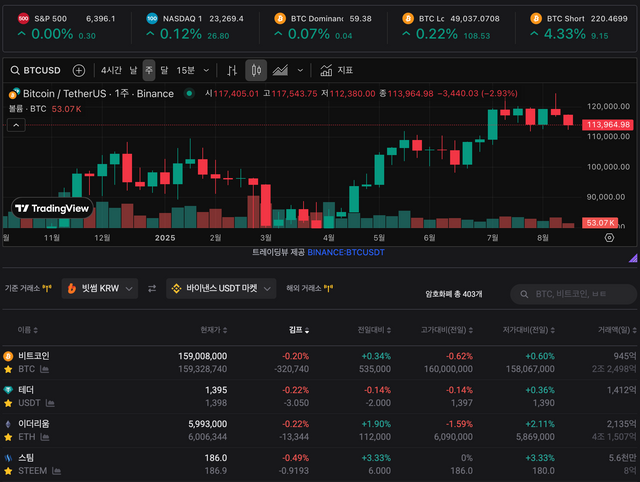
Task: Sort the table by 이름 column
Action: point(28,330)
